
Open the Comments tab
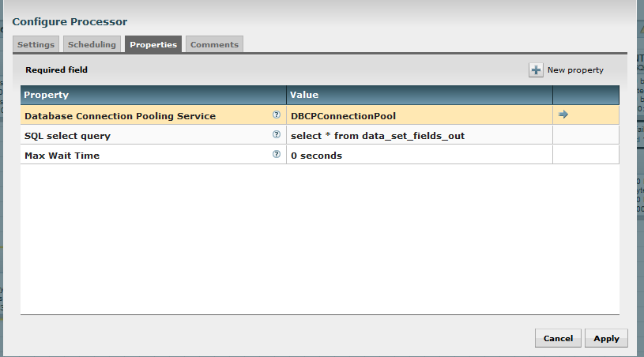click(x=214, y=45)
